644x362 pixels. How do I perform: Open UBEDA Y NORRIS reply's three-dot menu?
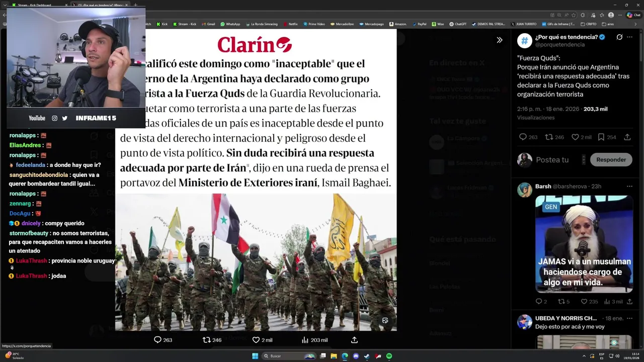point(629,319)
